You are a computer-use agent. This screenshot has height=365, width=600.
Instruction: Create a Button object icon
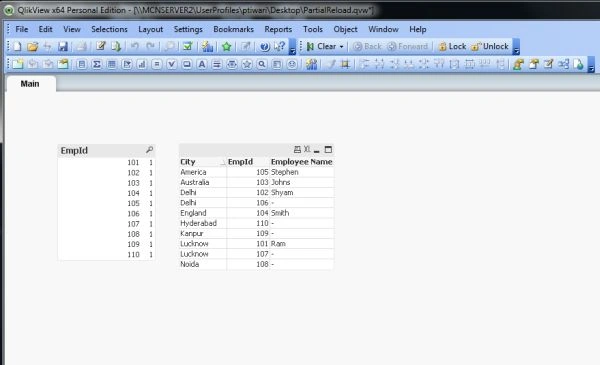click(x=187, y=64)
